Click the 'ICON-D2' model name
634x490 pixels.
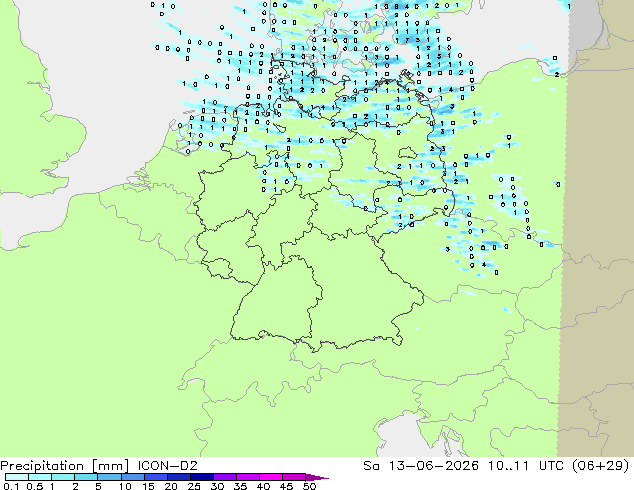pyautogui.click(x=167, y=466)
